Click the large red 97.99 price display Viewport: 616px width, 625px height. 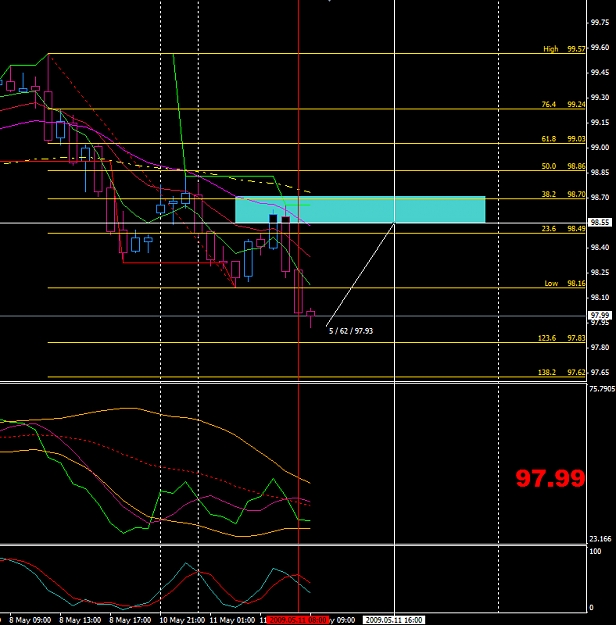pyautogui.click(x=550, y=478)
